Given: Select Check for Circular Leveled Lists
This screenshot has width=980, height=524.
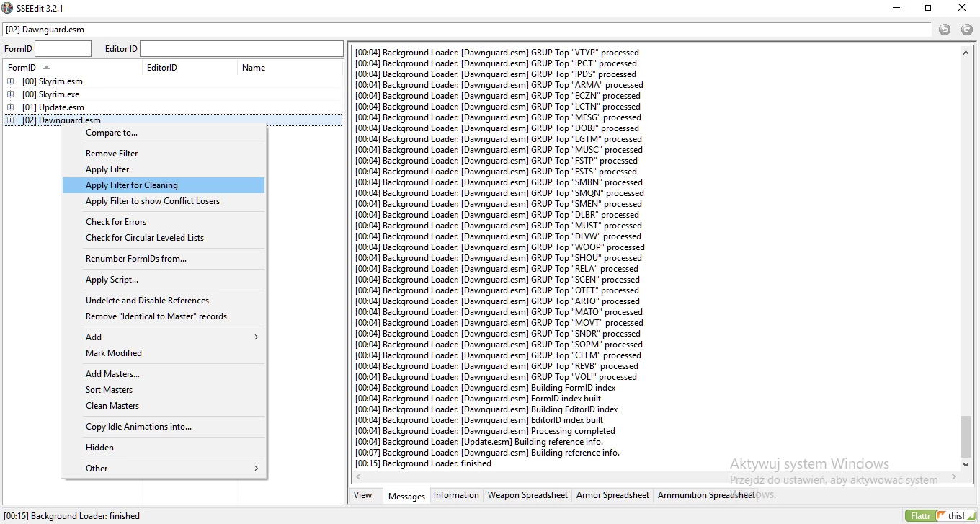Looking at the screenshot, I should [164, 238].
